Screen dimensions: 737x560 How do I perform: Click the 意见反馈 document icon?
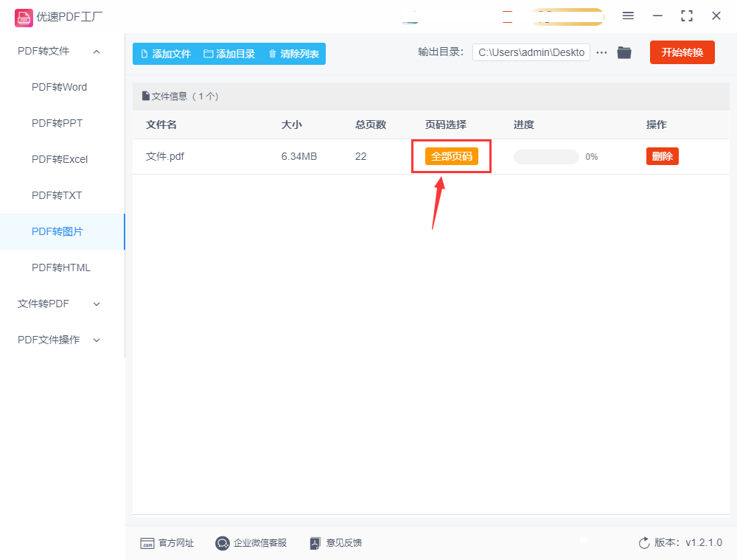pyautogui.click(x=315, y=544)
